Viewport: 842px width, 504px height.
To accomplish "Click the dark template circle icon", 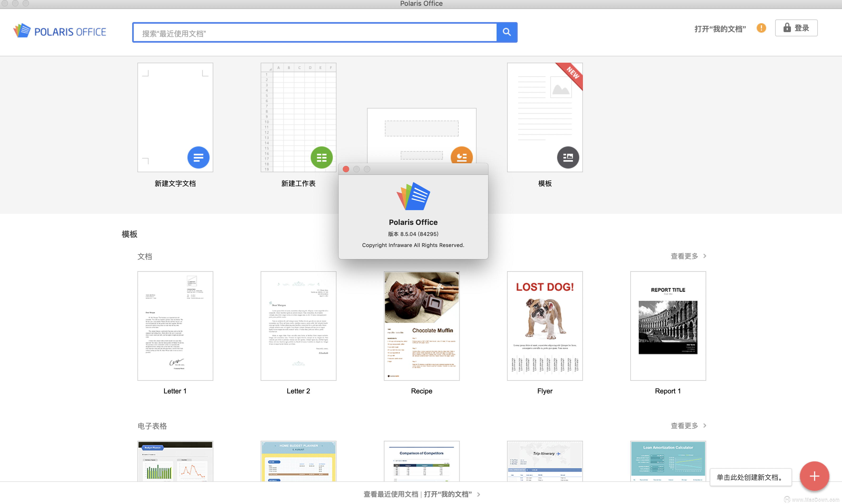I will [x=568, y=157].
